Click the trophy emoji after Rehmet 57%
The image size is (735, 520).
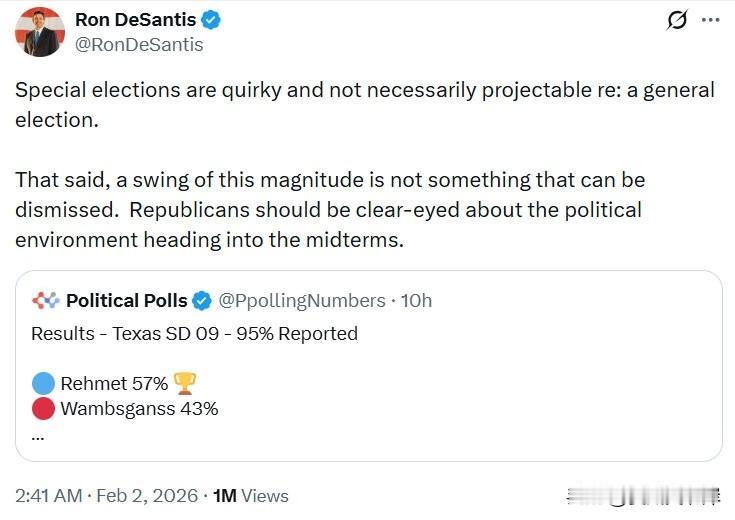click(185, 383)
